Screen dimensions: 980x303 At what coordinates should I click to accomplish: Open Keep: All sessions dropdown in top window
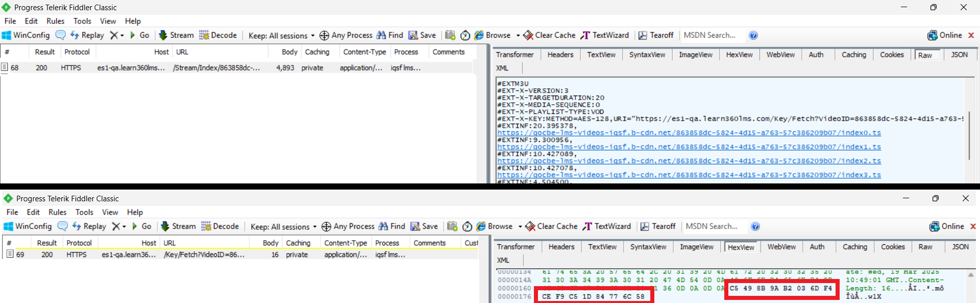point(281,36)
